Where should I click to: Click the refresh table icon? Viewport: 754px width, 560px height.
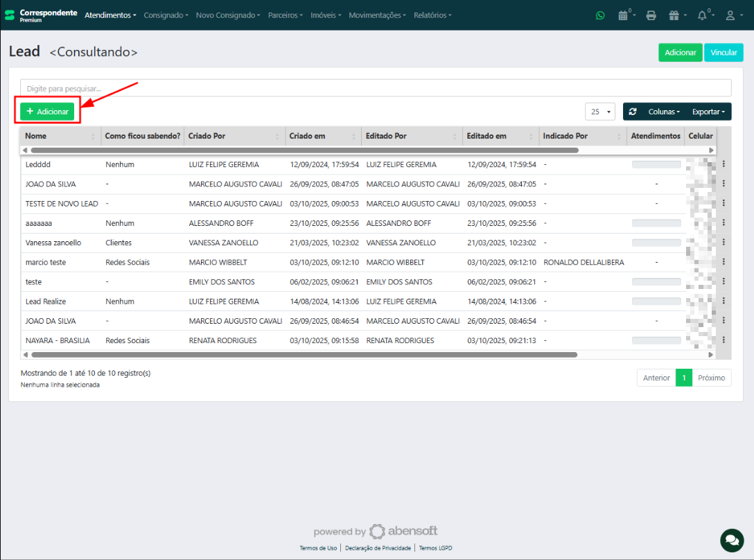tap(633, 112)
